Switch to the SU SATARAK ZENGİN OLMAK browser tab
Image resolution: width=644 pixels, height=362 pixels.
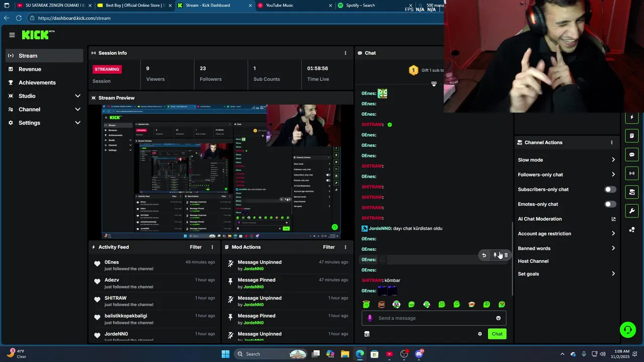54,6
